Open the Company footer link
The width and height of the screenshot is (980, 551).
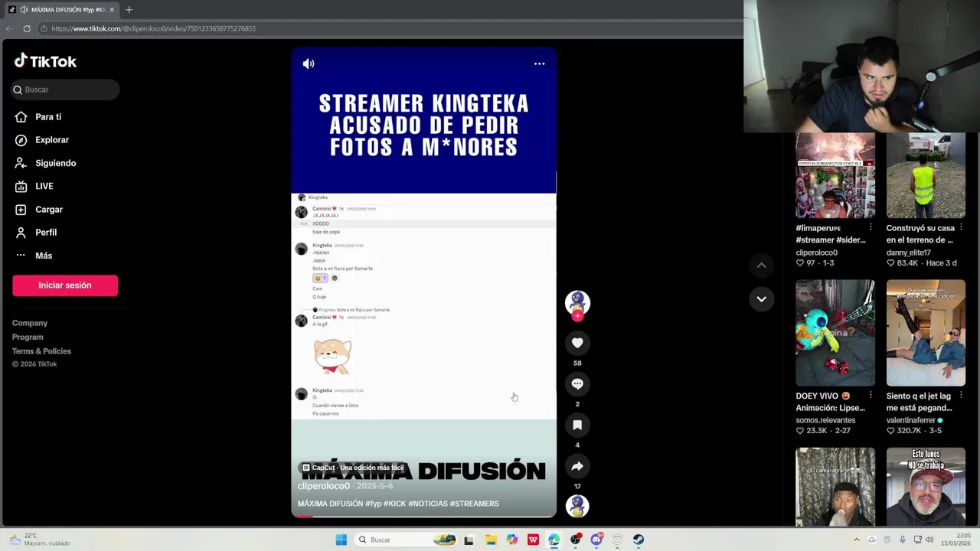[30, 323]
